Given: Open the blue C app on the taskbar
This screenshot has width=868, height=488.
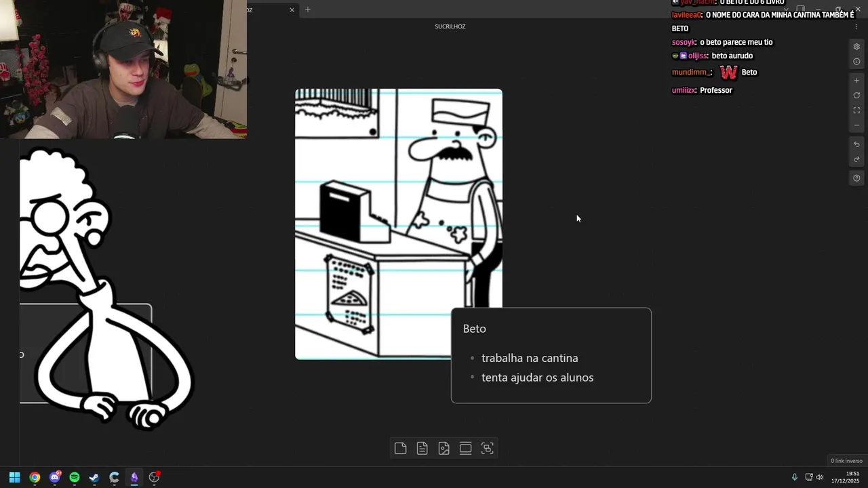Looking at the screenshot, I should tap(114, 477).
